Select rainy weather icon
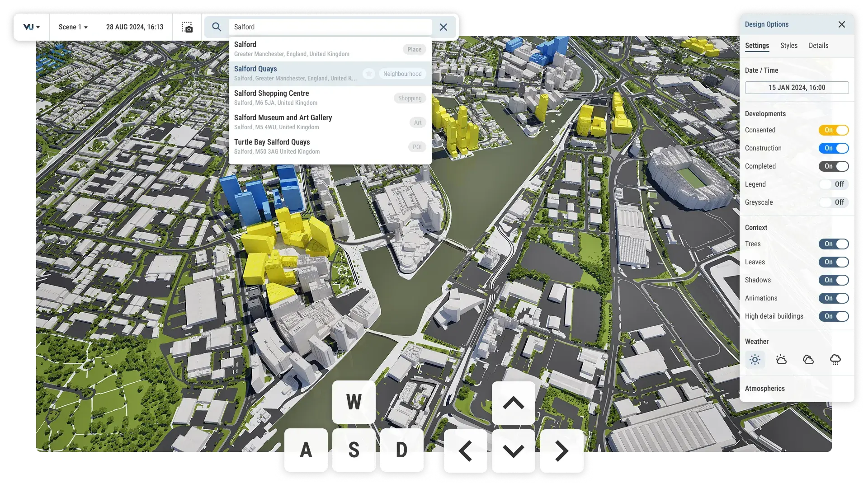 (835, 360)
